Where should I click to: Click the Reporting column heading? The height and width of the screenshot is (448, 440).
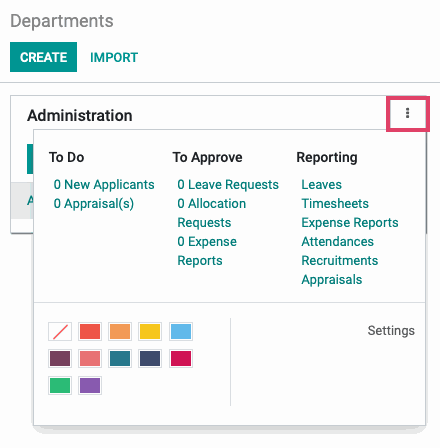327,157
